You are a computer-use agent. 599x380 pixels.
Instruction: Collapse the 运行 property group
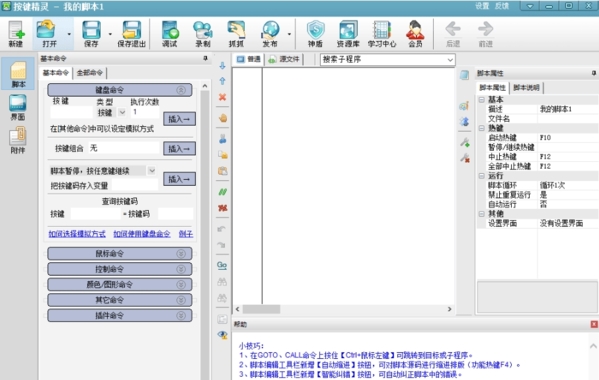[482, 176]
